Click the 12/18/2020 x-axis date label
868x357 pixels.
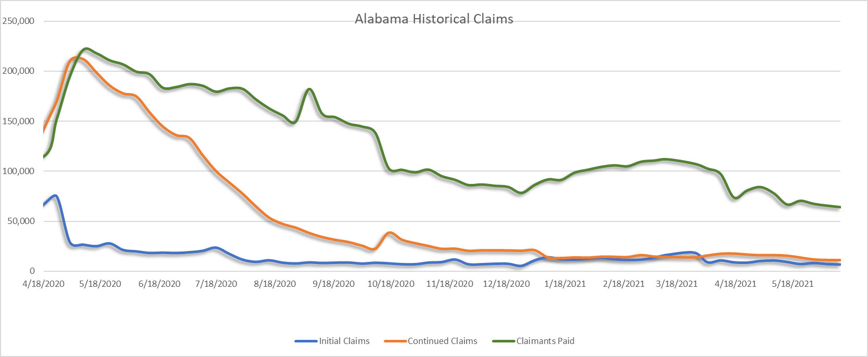pos(507,284)
